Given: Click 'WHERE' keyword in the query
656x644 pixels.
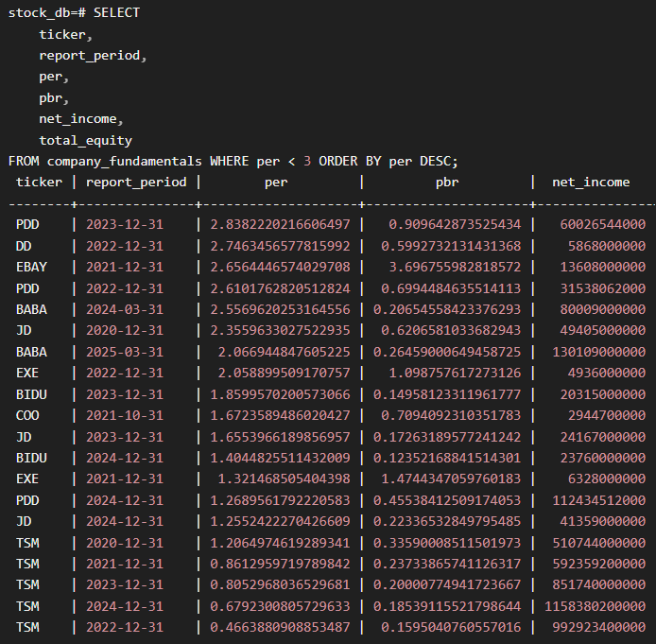Looking at the screenshot, I should [x=230, y=161].
